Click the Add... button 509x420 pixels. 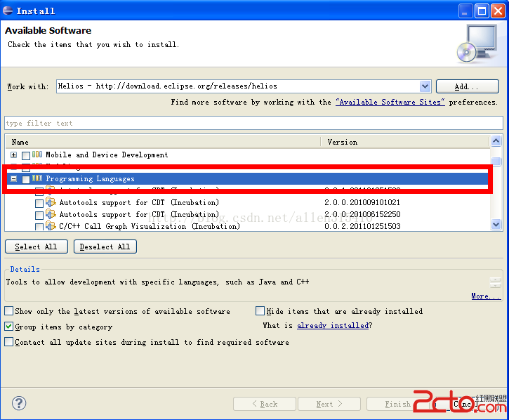(x=467, y=86)
